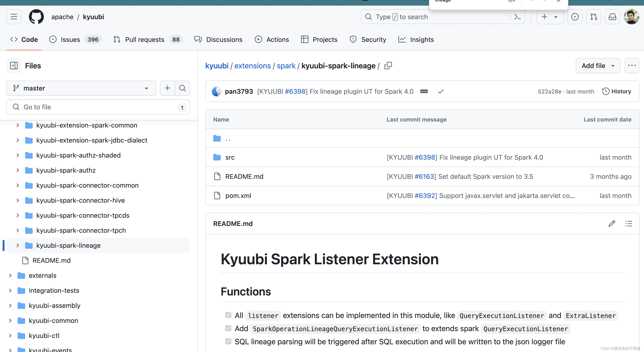Click Add file button
The height and width of the screenshot is (352, 644).
click(598, 65)
